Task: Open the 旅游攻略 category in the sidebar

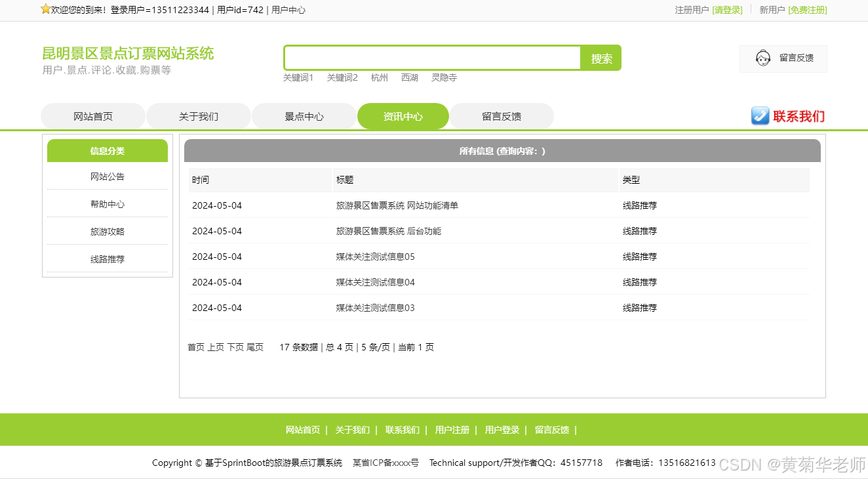Action: (107, 231)
